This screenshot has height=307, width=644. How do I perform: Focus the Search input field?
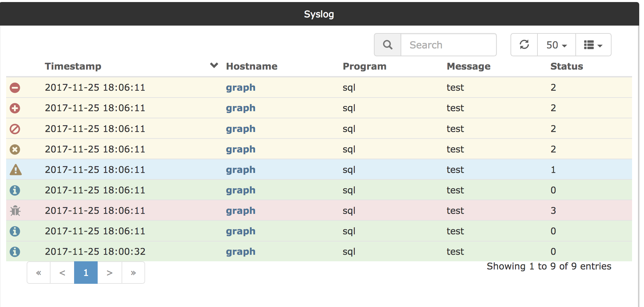(x=448, y=45)
